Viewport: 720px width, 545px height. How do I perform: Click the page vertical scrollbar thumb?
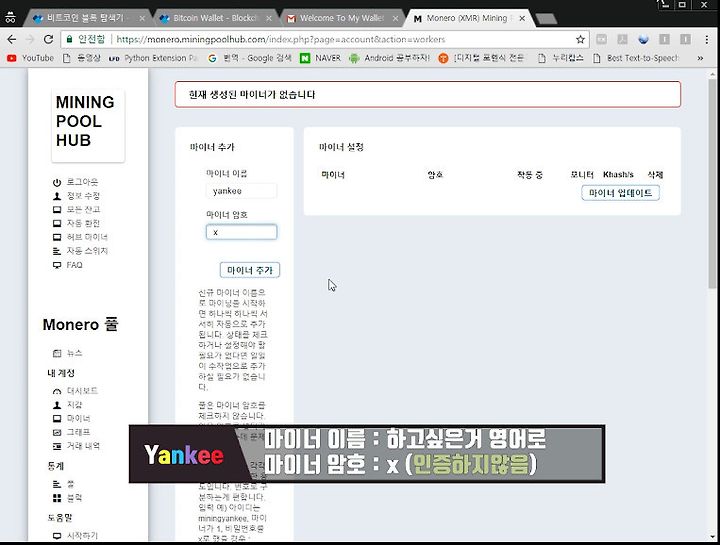[712, 184]
